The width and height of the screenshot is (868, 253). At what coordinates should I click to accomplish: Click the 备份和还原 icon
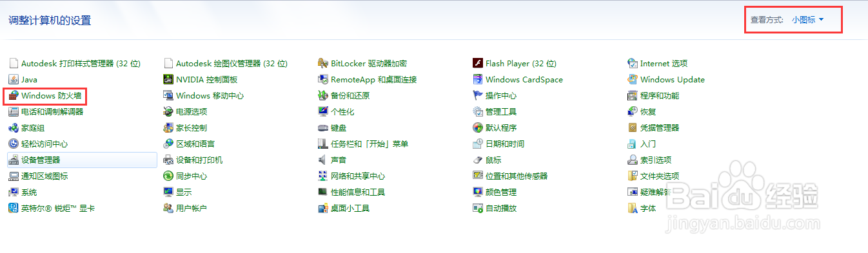point(323,96)
